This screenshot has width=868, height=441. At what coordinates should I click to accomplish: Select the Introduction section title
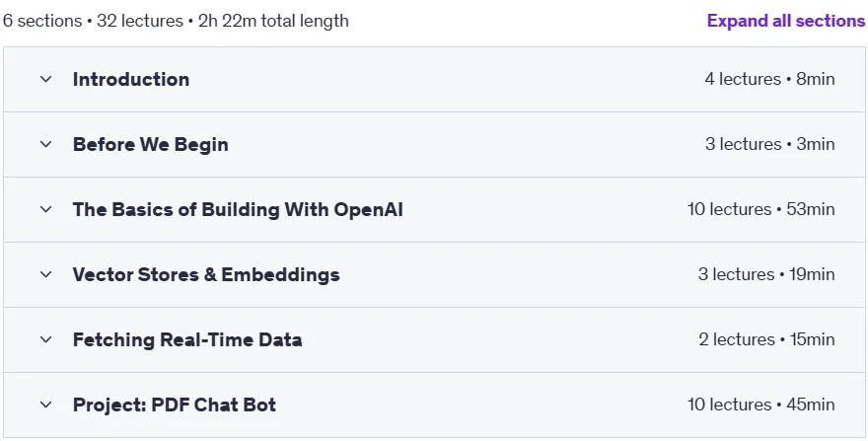click(130, 79)
